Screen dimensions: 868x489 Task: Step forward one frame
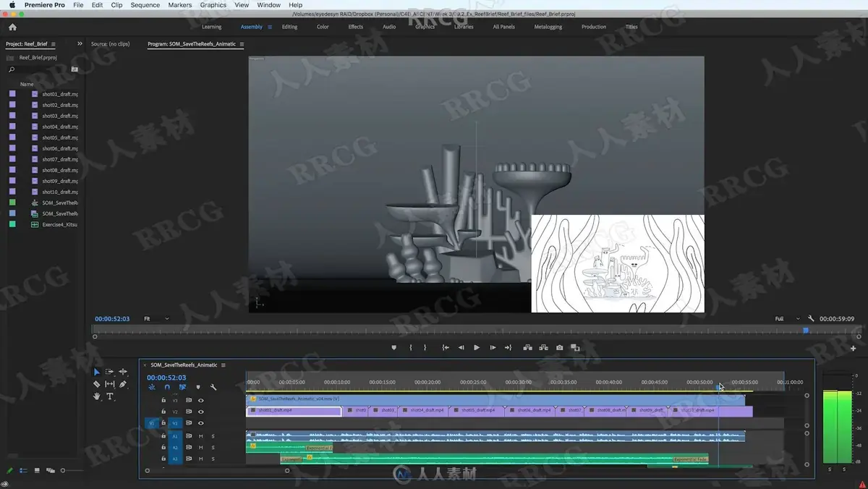(493, 347)
